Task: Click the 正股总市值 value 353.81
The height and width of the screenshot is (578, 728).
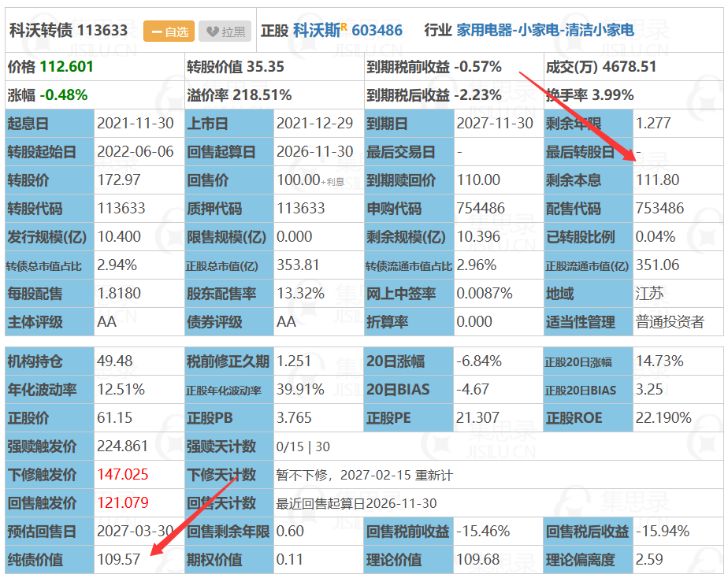Action: tap(298, 265)
